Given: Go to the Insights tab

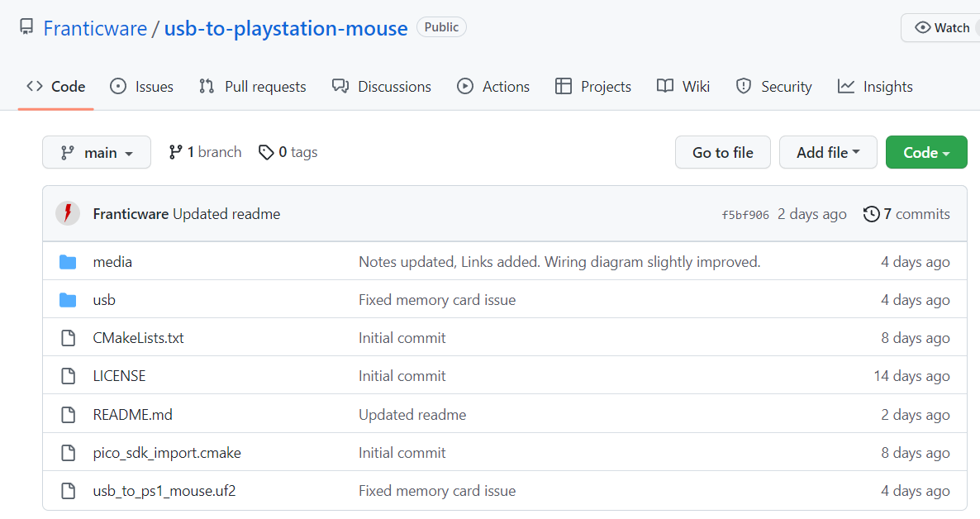Looking at the screenshot, I should tap(875, 87).
